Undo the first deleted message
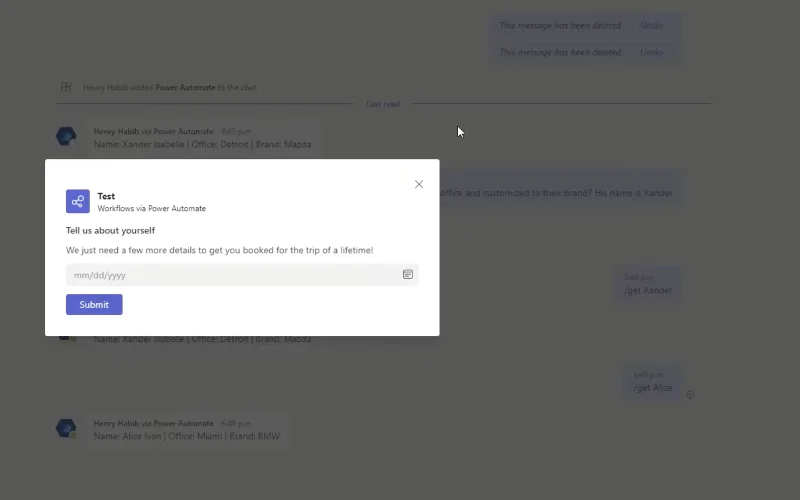The image size is (800, 500). coord(651,26)
